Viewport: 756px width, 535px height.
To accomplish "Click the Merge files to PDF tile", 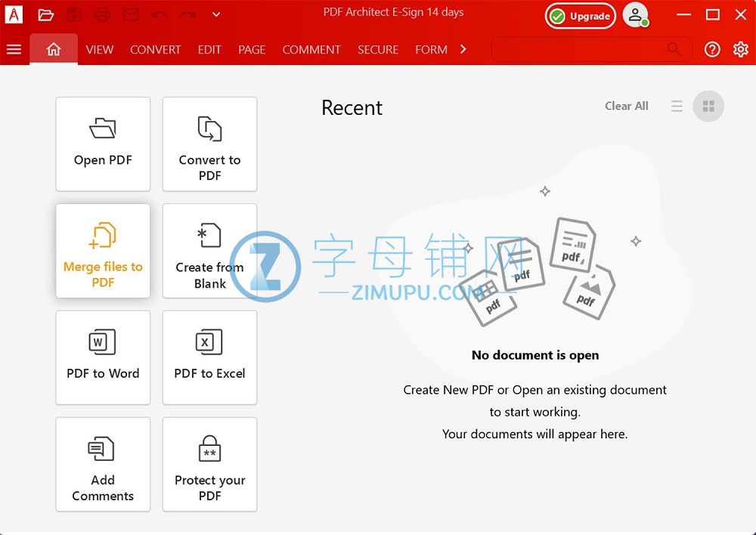I will click(103, 251).
